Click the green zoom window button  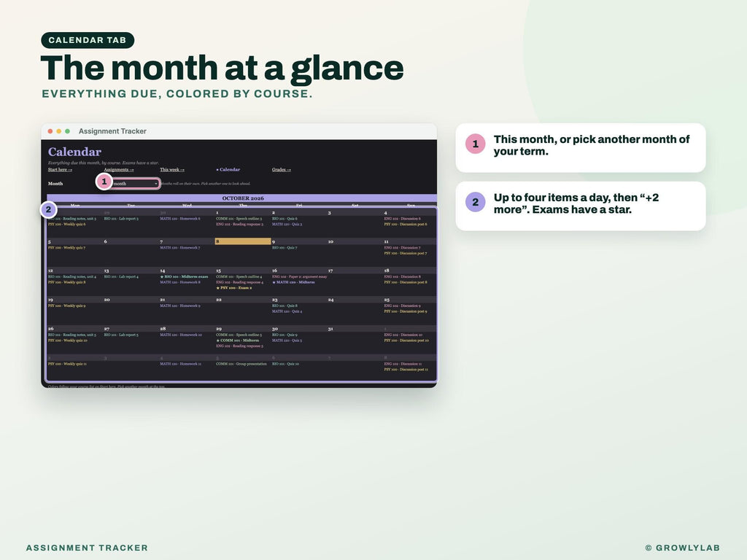click(x=67, y=131)
